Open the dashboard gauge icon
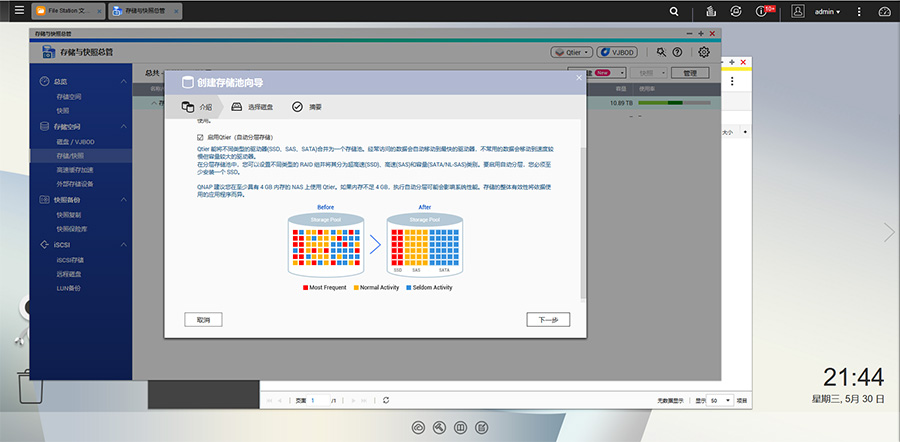Image resolution: width=900 pixels, height=442 pixels. click(883, 12)
